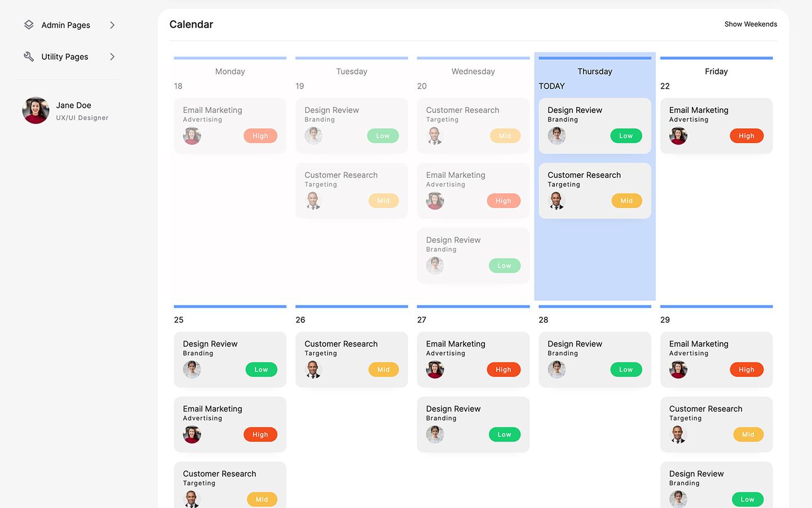The image size is (812, 508).
Task: Click the Utility Pages wrench icon
Action: tap(28, 56)
